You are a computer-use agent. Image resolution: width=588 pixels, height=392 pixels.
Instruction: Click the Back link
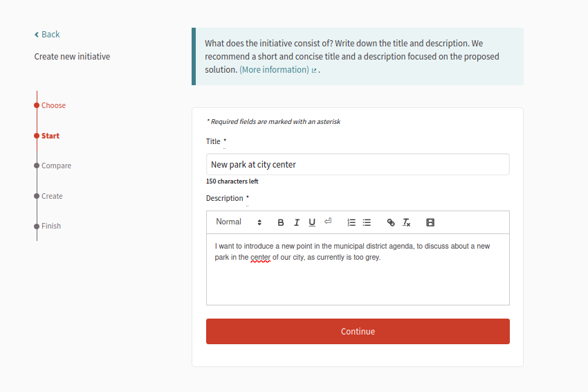[x=47, y=35]
